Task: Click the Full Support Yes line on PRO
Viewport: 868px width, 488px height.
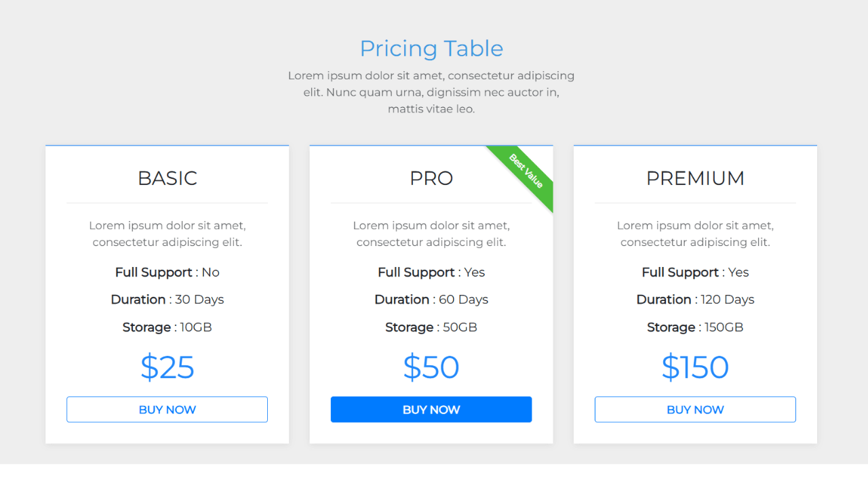Action: click(431, 272)
